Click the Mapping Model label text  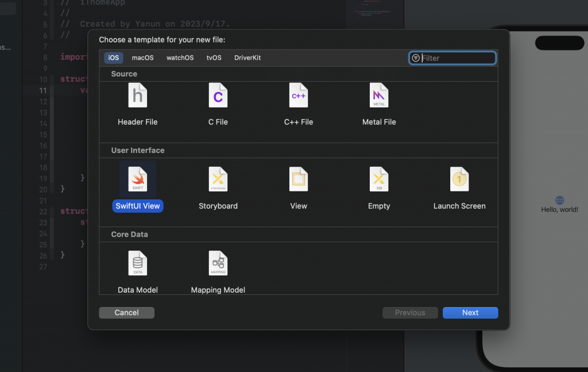tap(218, 290)
